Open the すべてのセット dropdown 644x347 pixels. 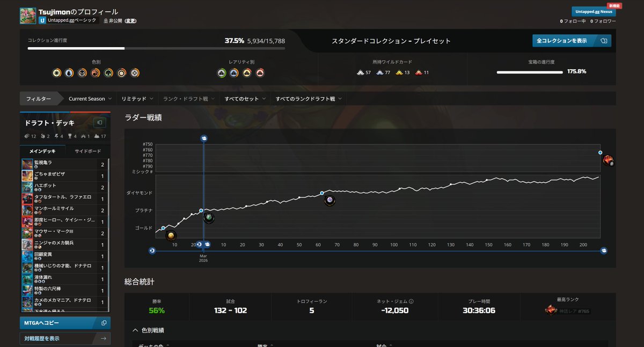pyautogui.click(x=245, y=99)
